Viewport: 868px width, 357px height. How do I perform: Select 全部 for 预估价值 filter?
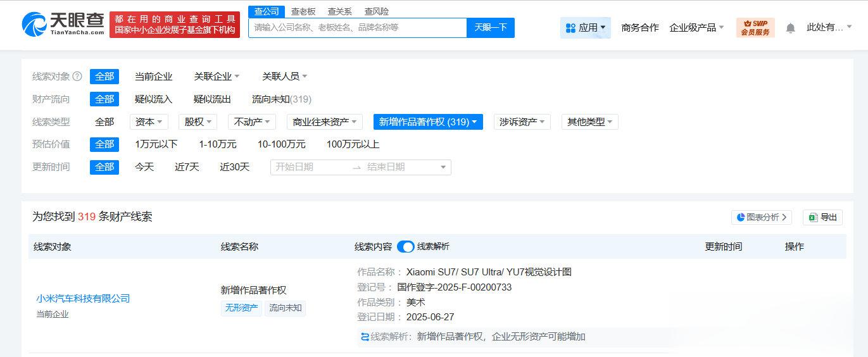pos(104,144)
